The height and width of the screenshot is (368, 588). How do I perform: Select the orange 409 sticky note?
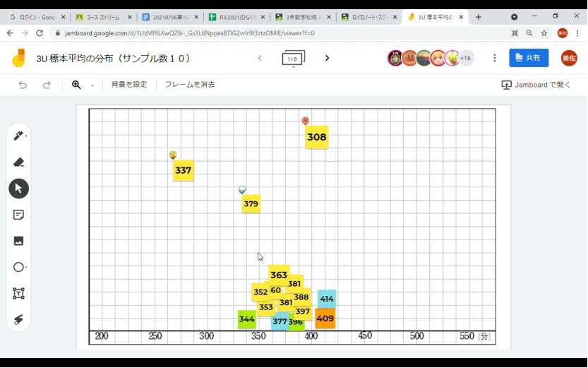(325, 319)
